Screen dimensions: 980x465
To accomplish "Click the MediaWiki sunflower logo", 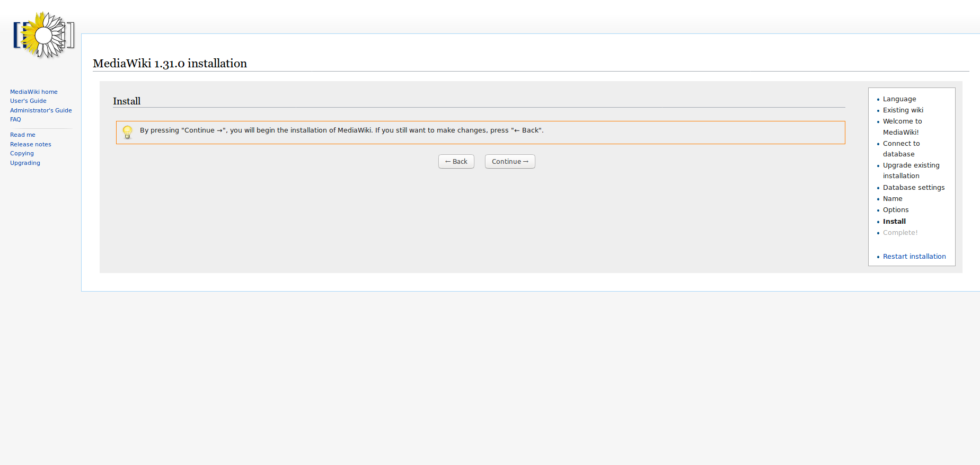I will coord(44,35).
